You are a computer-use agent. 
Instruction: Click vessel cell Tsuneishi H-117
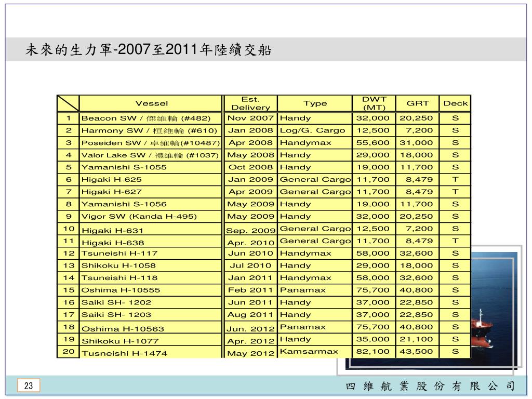[x=151, y=253]
